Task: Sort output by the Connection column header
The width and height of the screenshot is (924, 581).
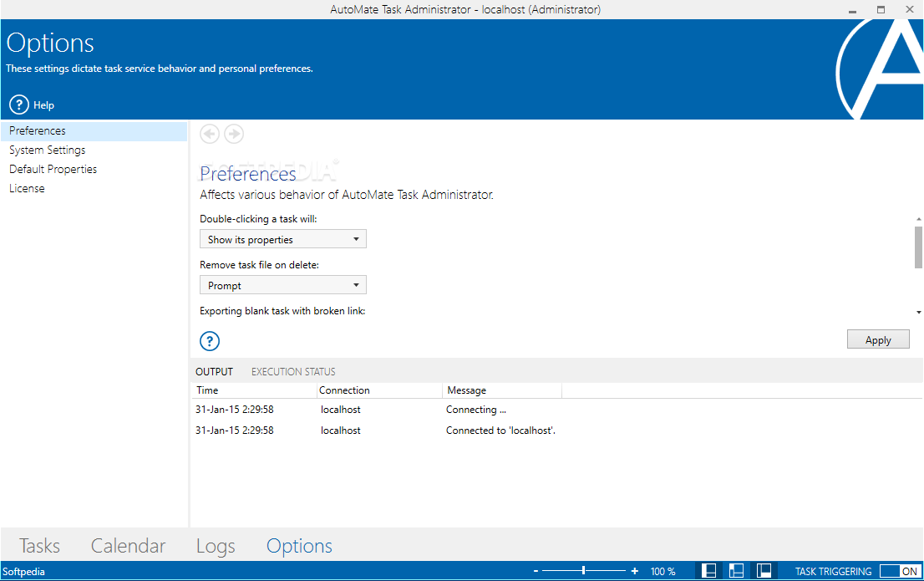Action: pos(379,390)
